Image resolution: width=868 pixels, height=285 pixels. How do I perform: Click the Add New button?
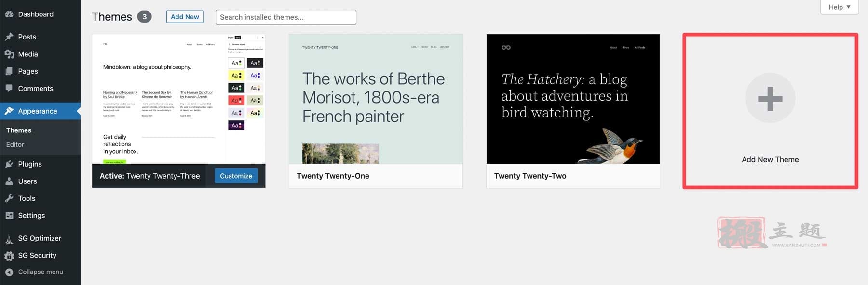coord(185,17)
